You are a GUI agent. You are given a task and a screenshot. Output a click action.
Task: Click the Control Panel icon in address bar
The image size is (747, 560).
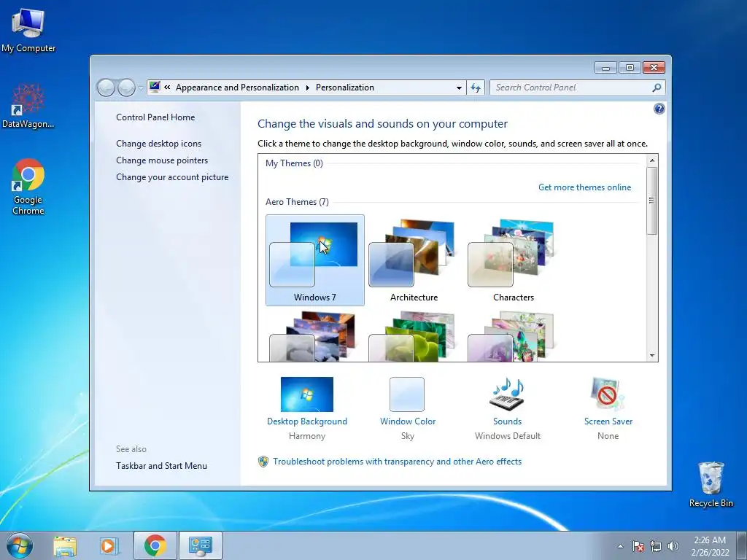coord(155,87)
